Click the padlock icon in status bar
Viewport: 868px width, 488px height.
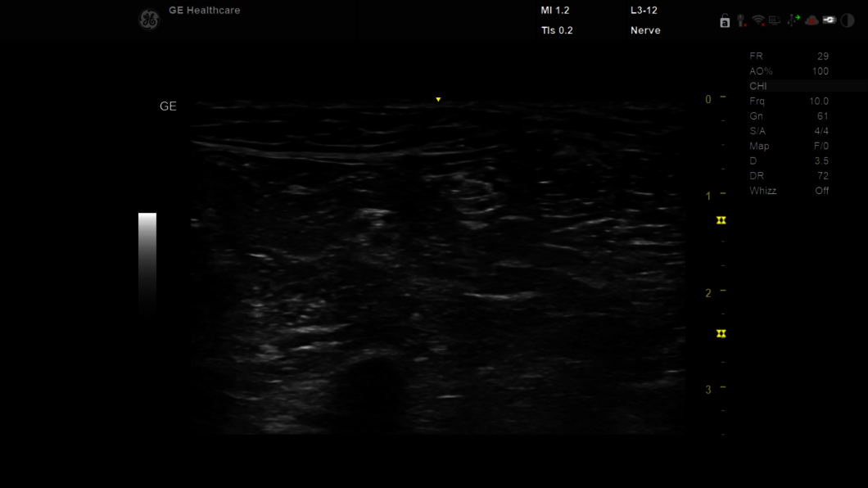pos(725,21)
